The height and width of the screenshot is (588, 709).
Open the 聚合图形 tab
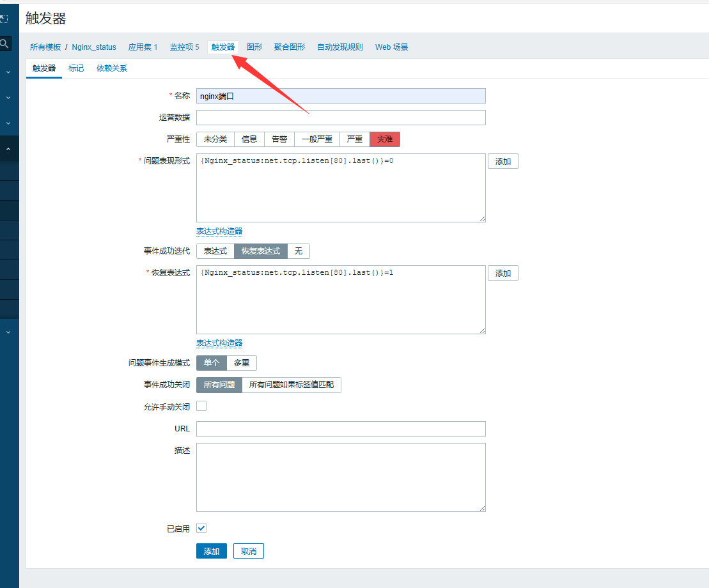tap(290, 47)
